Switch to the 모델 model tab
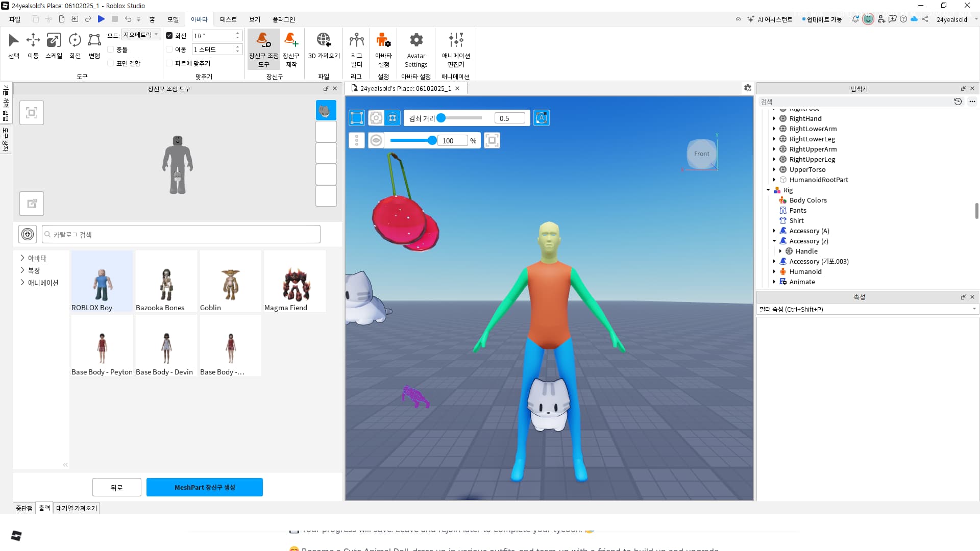 click(173, 19)
